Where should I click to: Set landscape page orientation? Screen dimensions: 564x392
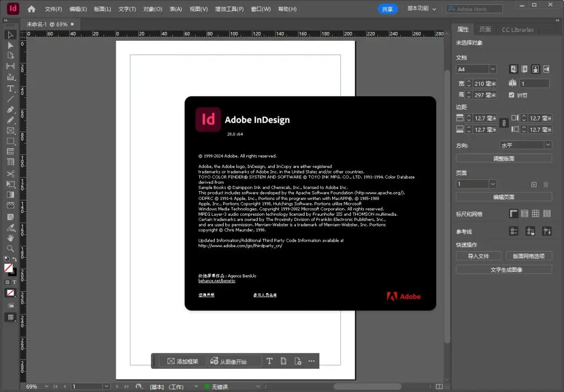pos(546,69)
